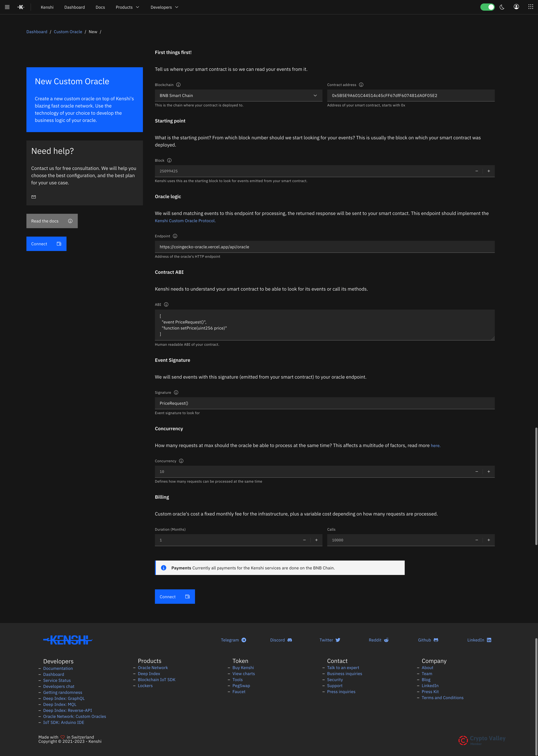Switch theme with the moon icon
The height and width of the screenshot is (756, 538).
click(502, 7)
